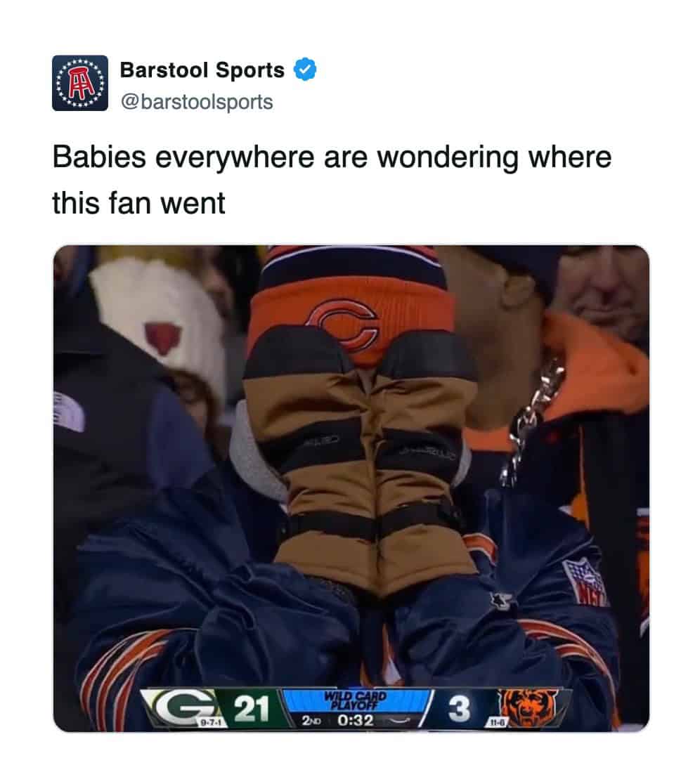Open the Barstool Sports display name
The image size is (700, 784).
point(202,70)
